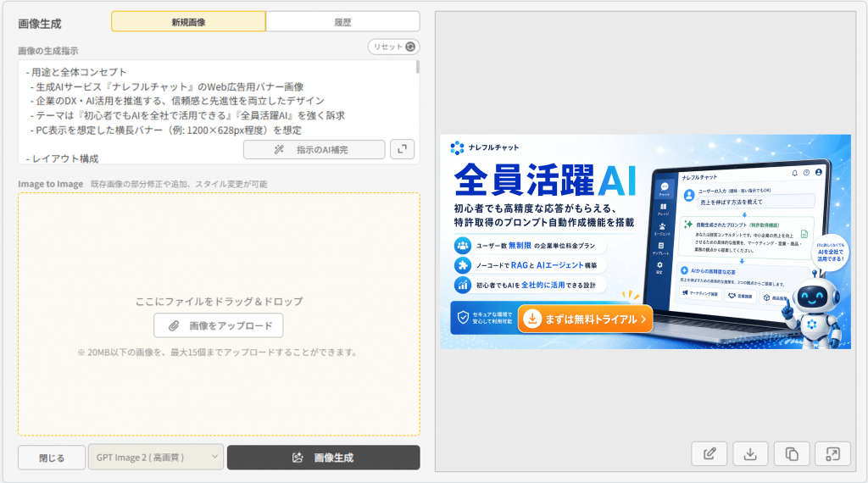Expand the prompt instruction text area

pyautogui.click(x=402, y=149)
